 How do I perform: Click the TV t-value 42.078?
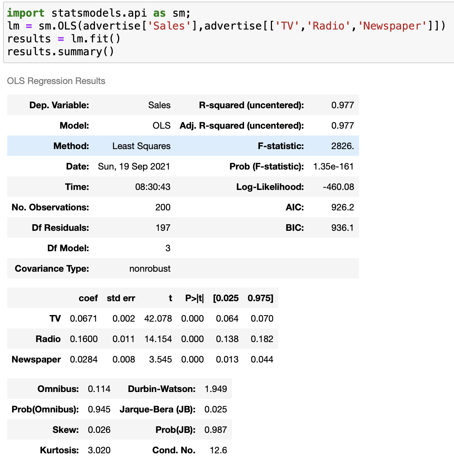[x=158, y=319]
